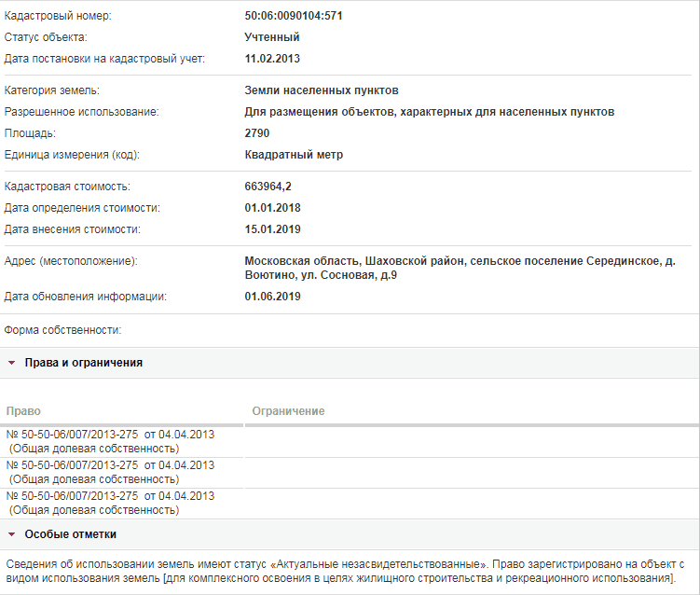Collapse the Права и ограничения section arrow
Screen dimensions: 700x595
point(12,363)
